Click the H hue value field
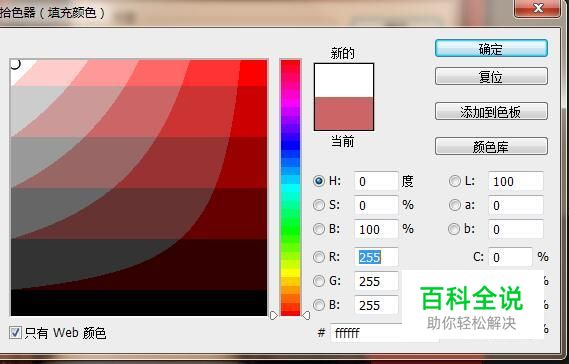Viewport: 569px width, 364px height. pyautogui.click(x=376, y=181)
